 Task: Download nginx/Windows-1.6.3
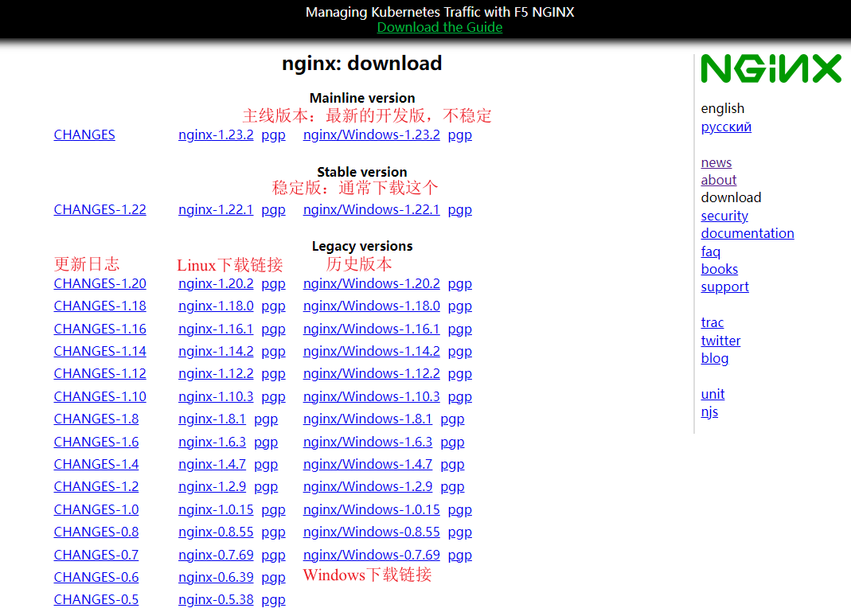[x=368, y=442]
